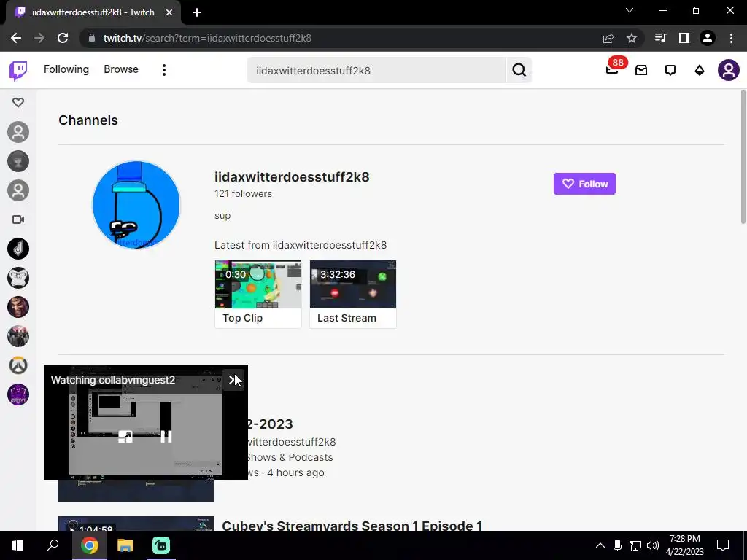Follow iidaxwitterdoesstuff2k8 channel
The image size is (747, 560).
pyautogui.click(x=584, y=184)
